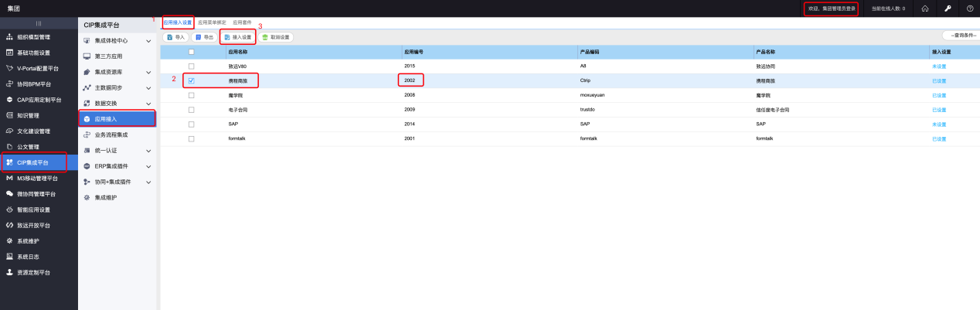Collapse sidebar using the top handle icon
Image resolution: width=980 pixels, height=310 pixels.
pyautogui.click(x=39, y=24)
